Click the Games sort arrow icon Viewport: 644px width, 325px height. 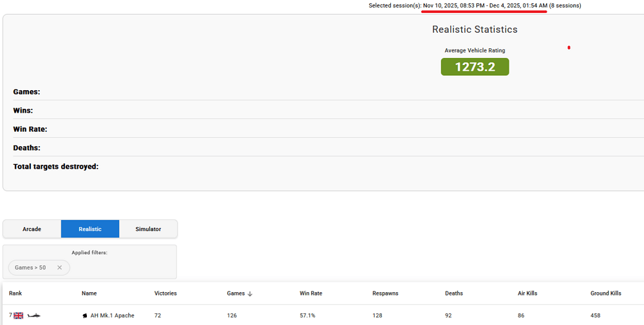pos(250,293)
